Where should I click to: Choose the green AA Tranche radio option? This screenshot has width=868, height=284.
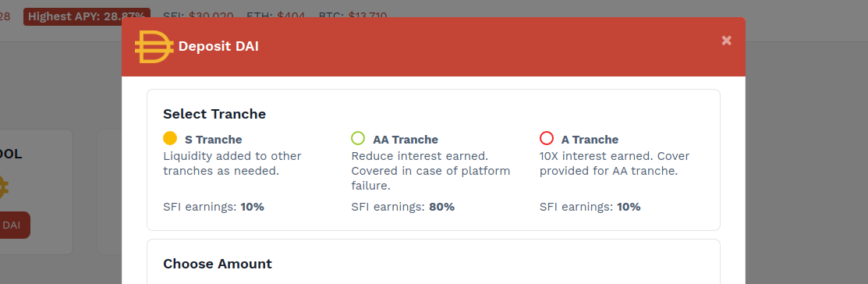click(x=358, y=138)
